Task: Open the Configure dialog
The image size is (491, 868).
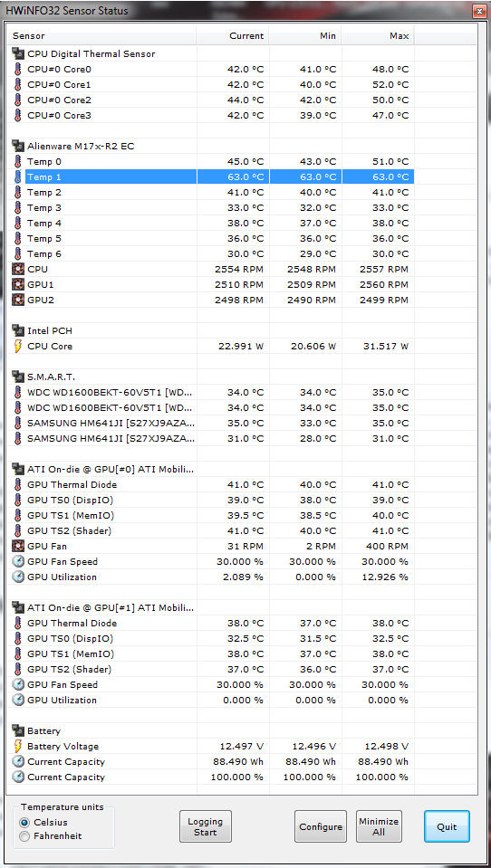Action: pos(321,826)
